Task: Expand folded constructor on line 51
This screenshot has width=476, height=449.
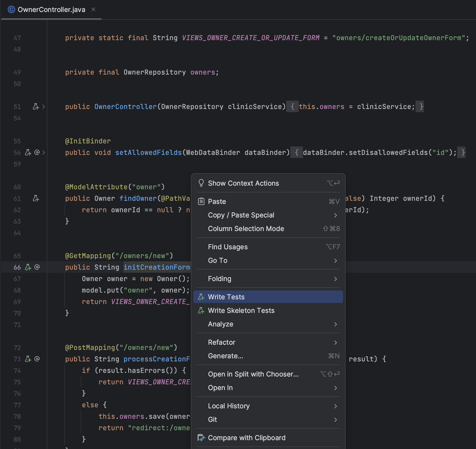Action: (x=44, y=107)
